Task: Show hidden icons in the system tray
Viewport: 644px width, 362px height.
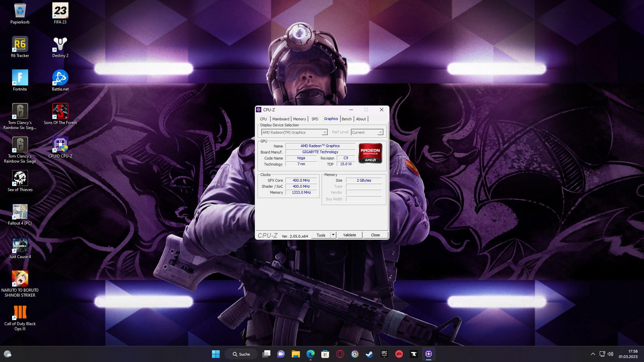Action: click(593, 354)
